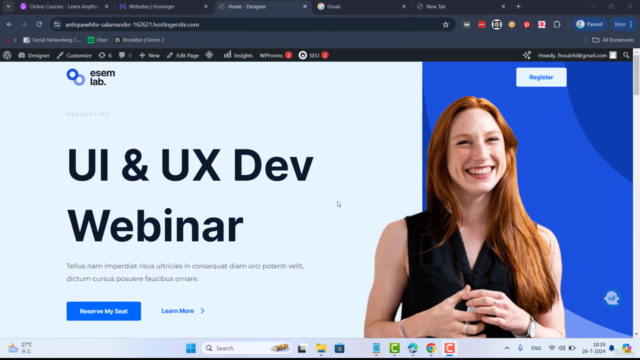Switch to the Online Courses browser tab
This screenshot has width=640, height=360.
[64, 7]
